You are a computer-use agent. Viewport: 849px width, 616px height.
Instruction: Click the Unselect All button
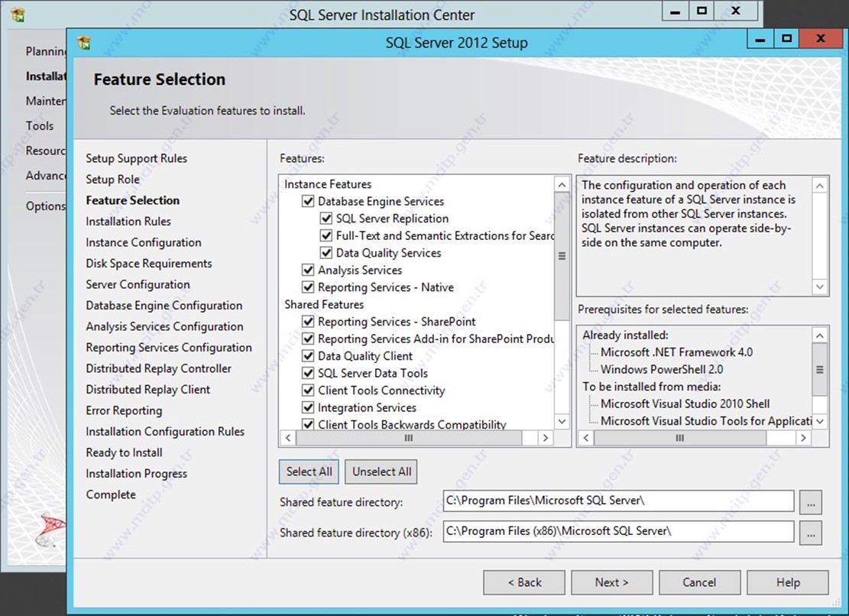(x=382, y=472)
